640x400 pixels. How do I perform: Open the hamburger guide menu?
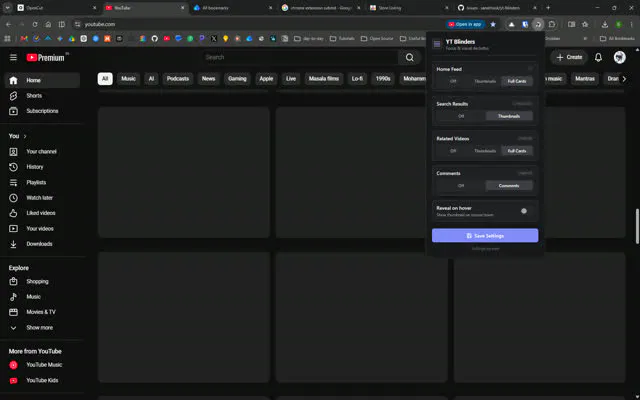[13, 58]
